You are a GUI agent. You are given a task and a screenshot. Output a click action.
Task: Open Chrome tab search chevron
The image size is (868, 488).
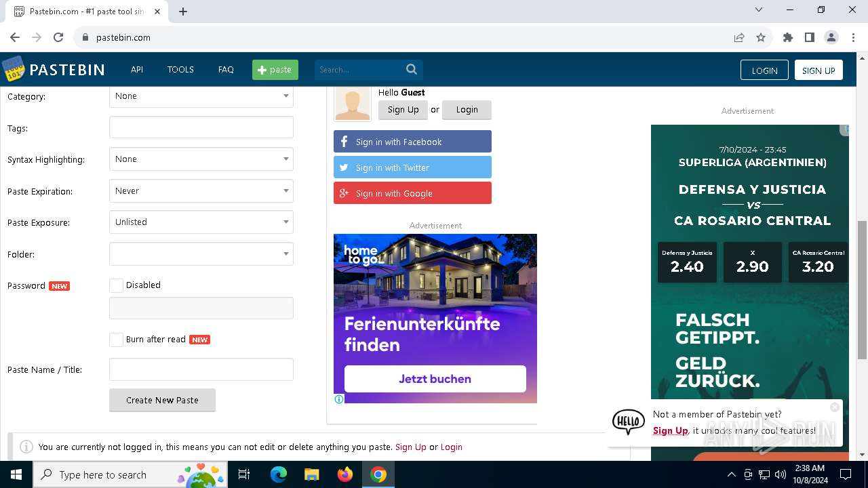[x=759, y=10]
